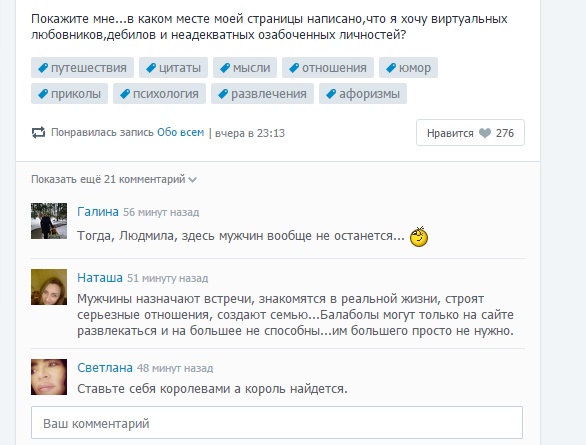Click Галина's comment text to Людмила
The width and height of the screenshot is (586, 445).
pyautogui.click(x=241, y=236)
